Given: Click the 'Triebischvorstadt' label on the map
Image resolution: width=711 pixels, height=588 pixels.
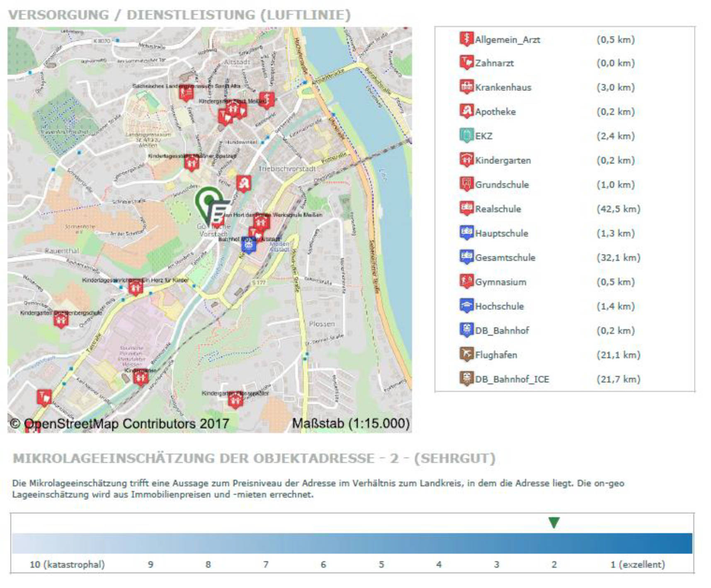Looking at the screenshot, I should pyautogui.click(x=287, y=169).
